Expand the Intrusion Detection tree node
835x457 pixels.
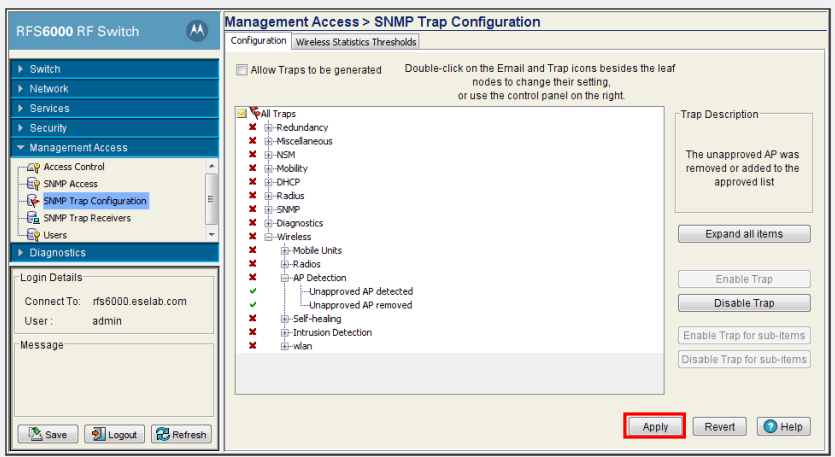coord(285,333)
